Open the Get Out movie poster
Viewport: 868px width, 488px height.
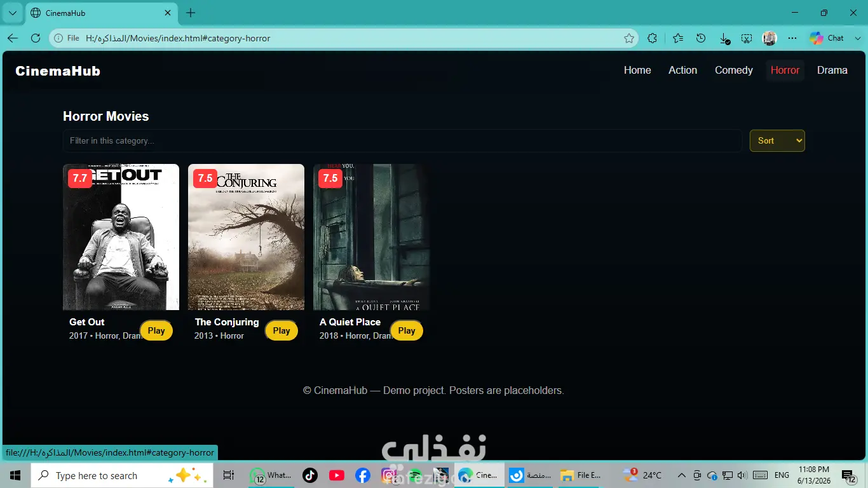pos(121,237)
